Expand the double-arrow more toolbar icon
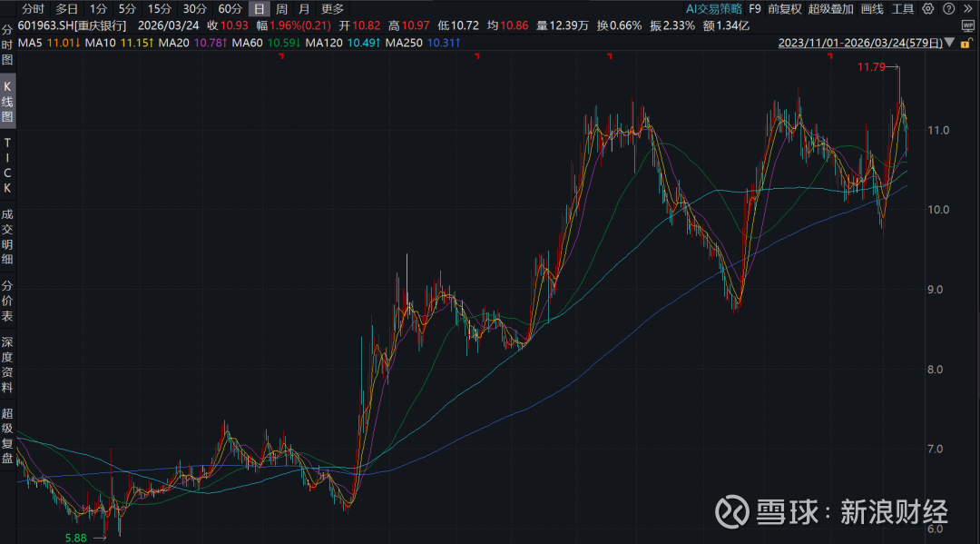Image resolution: width=980 pixels, height=544 pixels. [x=967, y=9]
